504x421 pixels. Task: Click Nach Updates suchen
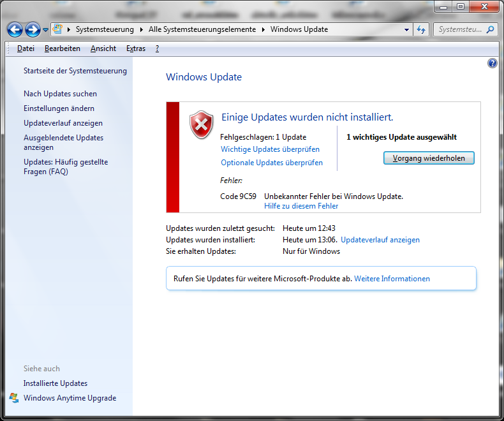pos(60,94)
